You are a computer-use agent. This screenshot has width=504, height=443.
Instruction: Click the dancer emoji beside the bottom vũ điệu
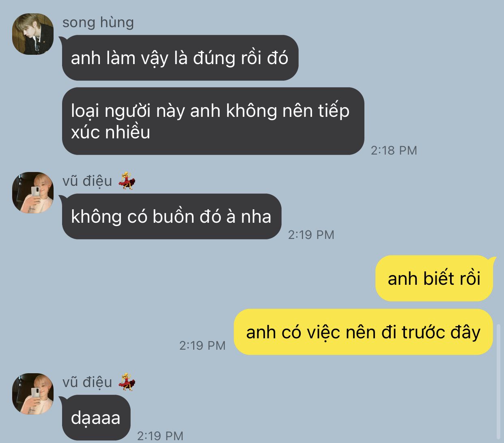tap(127, 382)
